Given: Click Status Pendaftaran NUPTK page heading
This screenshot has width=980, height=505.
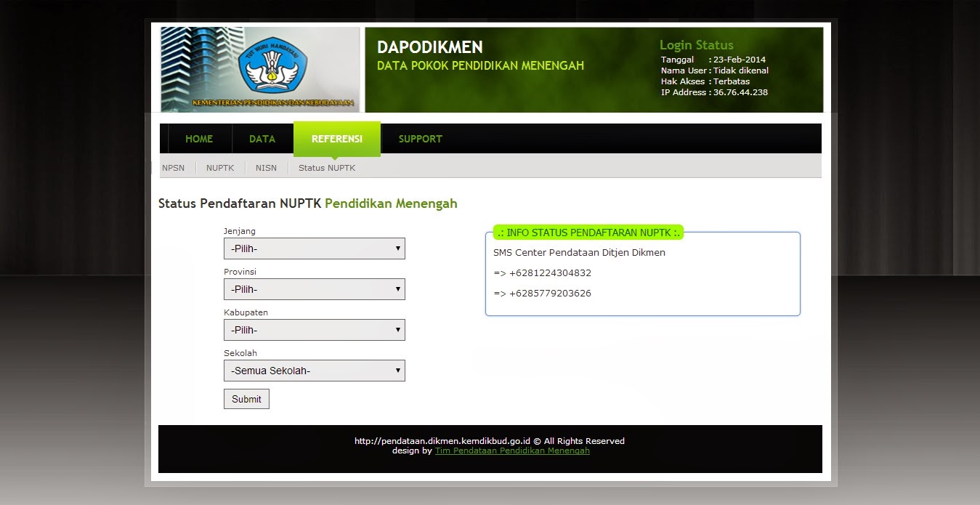Looking at the screenshot, I should pyautogui.click(x=308, y=203).
